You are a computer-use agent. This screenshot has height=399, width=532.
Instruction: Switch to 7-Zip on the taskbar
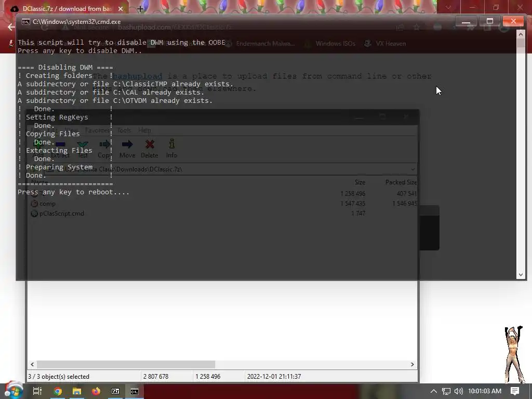[115, 391]
